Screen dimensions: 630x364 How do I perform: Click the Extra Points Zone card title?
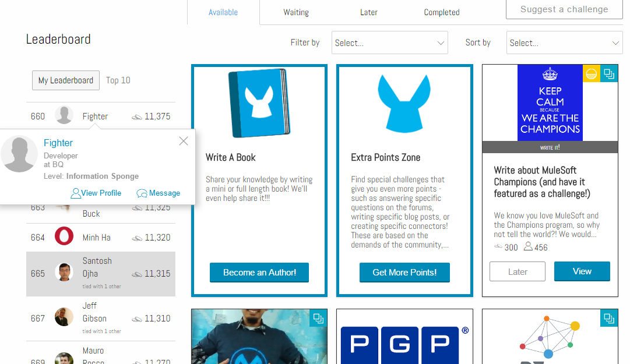[386, 157]
